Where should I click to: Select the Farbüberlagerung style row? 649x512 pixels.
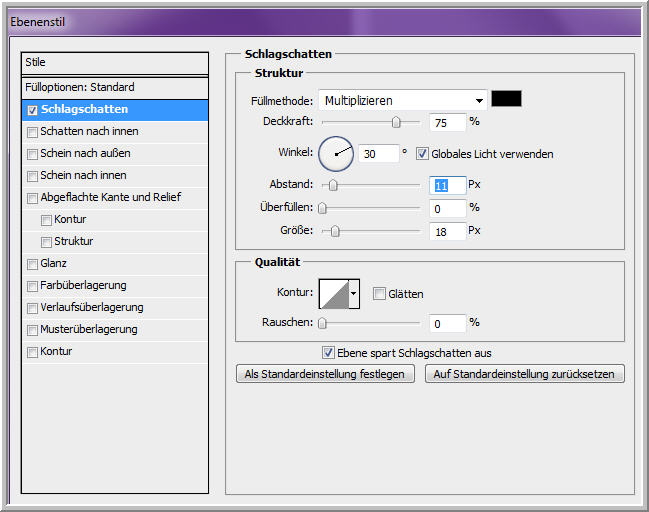pyautogui.click(x=115, y=286)
